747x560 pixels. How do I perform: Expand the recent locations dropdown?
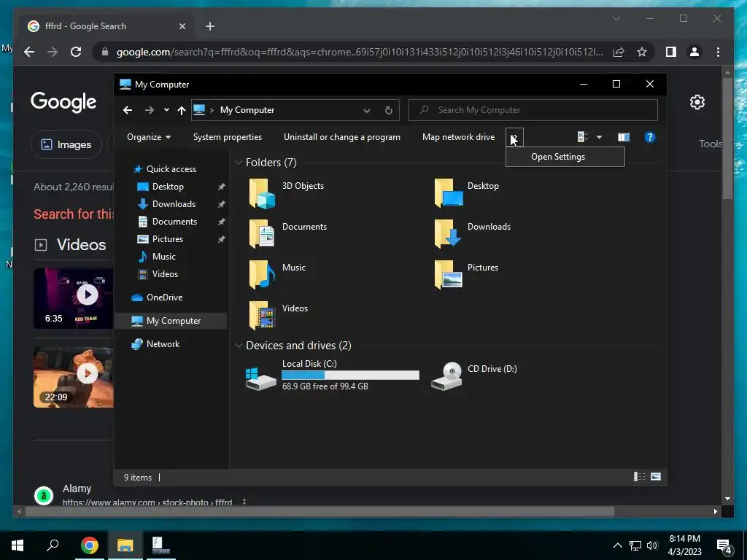click(166, 110)
